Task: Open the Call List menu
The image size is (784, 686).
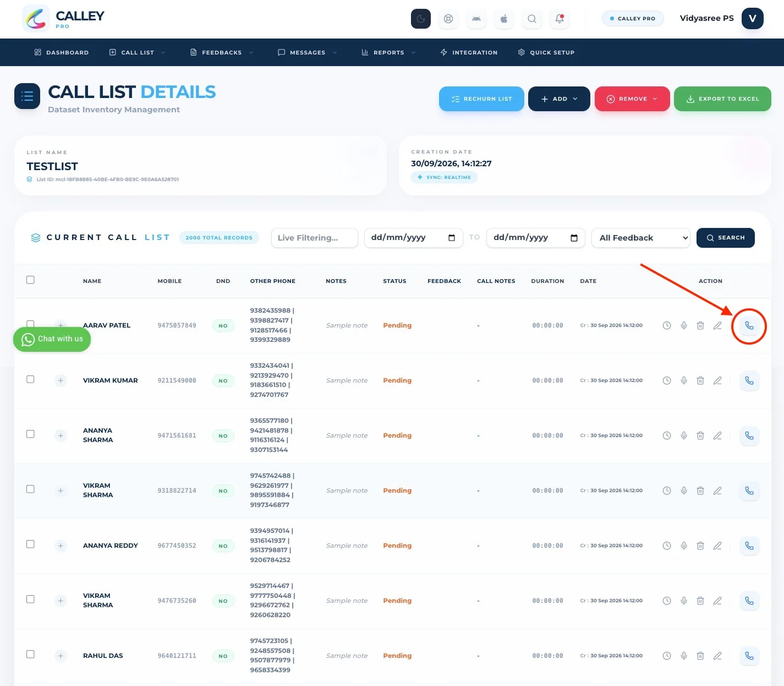Action: click(138, 52)
